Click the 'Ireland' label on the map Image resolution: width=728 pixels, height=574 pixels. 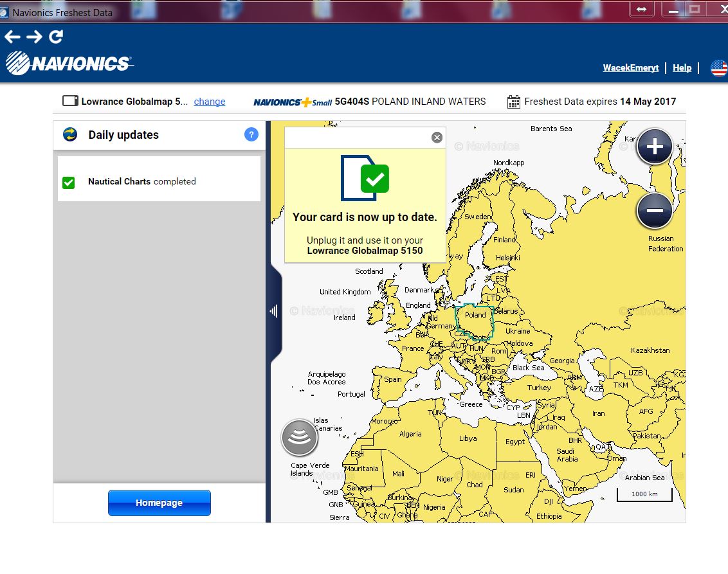[x=345, y=318]
